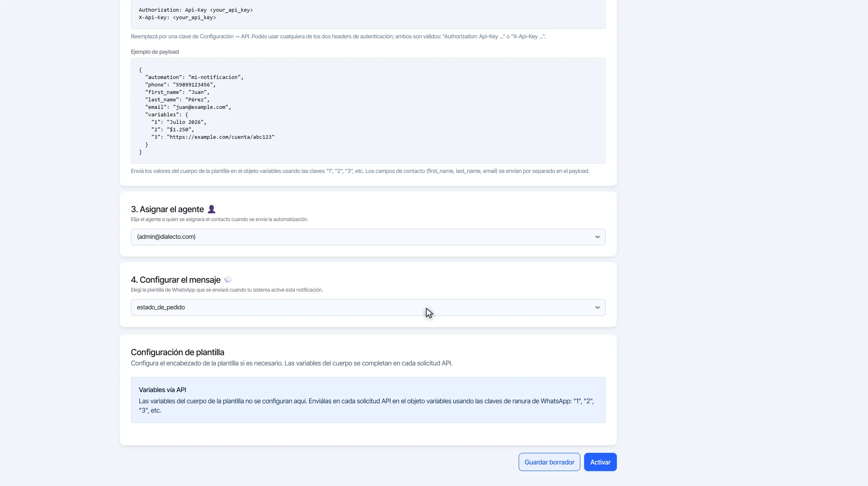Click the Guardar borrador button
The height and width of the screenshot is (486, 868).
(x=549, y=462)
